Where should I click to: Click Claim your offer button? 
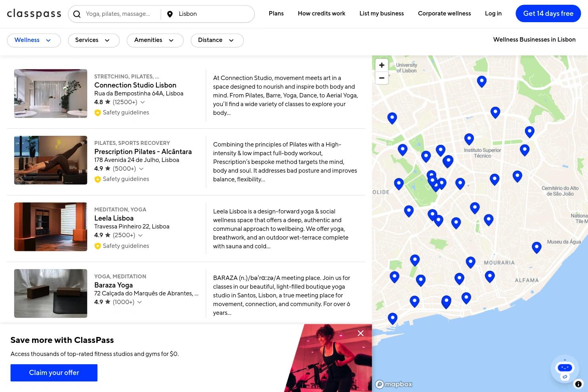pyautogui.click(x=54, y=373)
